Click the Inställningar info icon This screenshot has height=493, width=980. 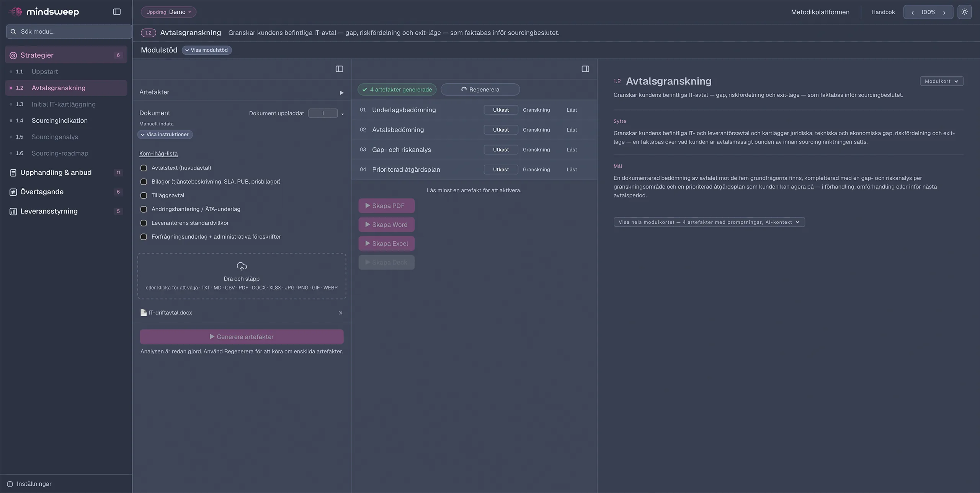[10, 484]
